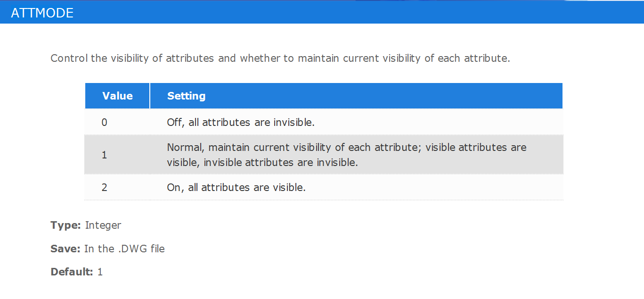The height and width of the screenshot is (299, 644).
Task: Click the Default label
Action: pos(72,272)
